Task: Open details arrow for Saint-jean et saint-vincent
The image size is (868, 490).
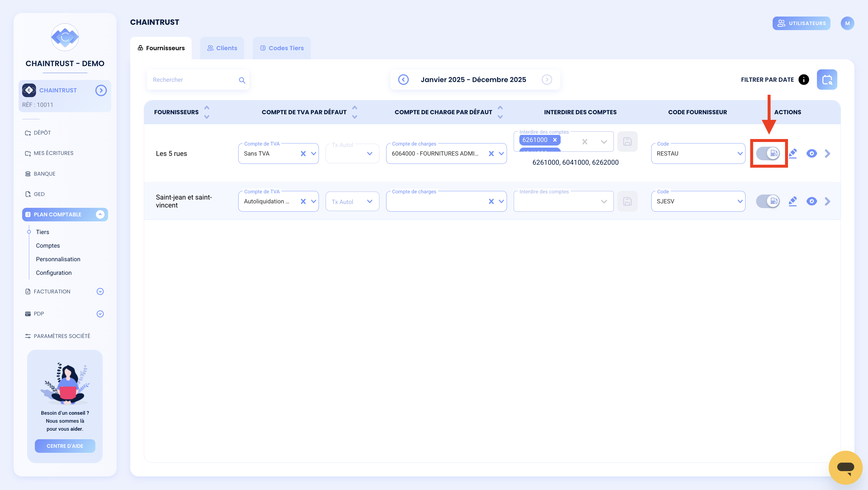Action: [827, 201]
